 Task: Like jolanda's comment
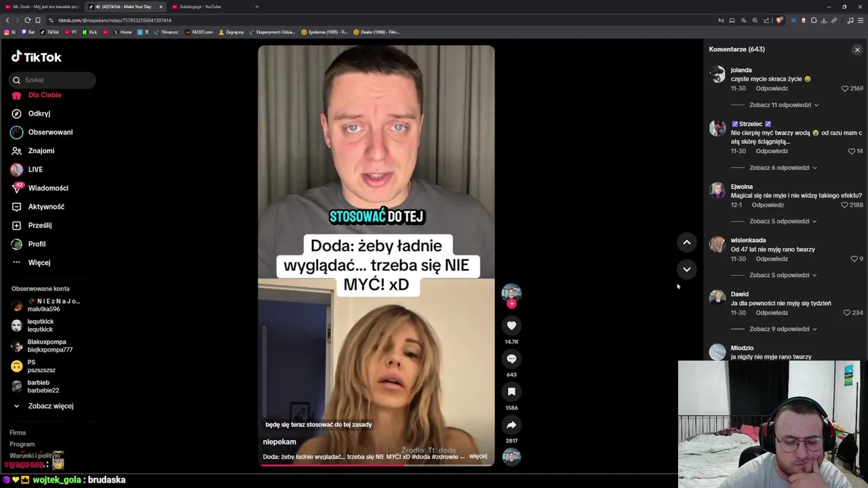point(845,89)
